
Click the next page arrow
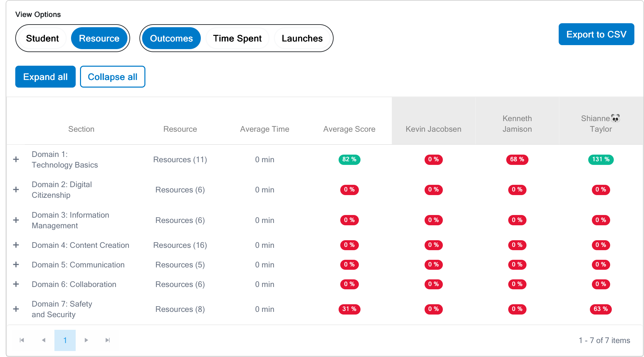(86, 340)
